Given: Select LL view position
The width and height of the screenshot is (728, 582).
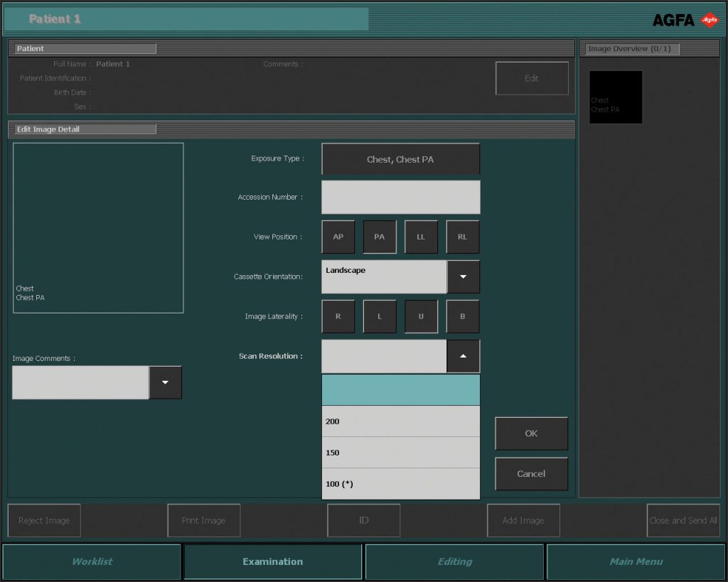Looking at the screenshot, I should [x=421, y=237].
